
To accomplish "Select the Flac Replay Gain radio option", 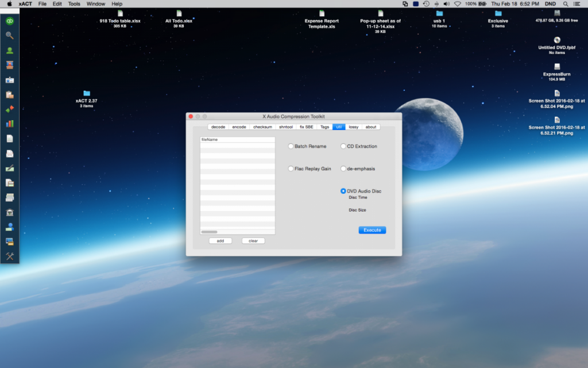I will pos(291,168).
